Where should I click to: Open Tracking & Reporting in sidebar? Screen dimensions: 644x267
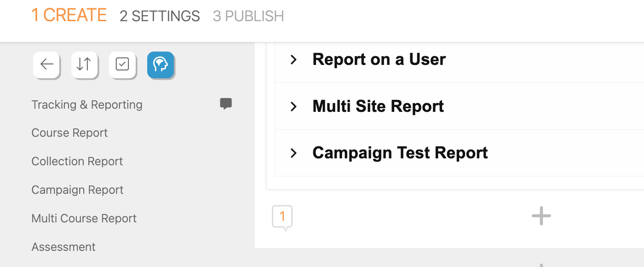[87, 105]
